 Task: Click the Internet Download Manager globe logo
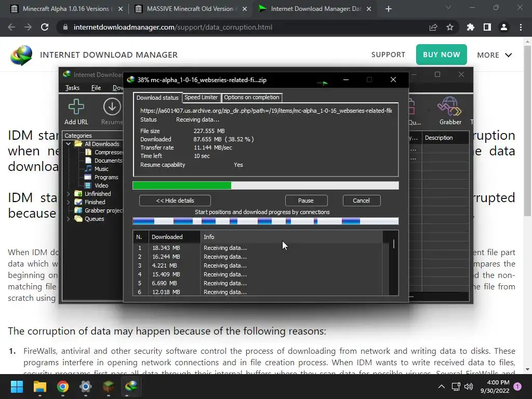21,55
